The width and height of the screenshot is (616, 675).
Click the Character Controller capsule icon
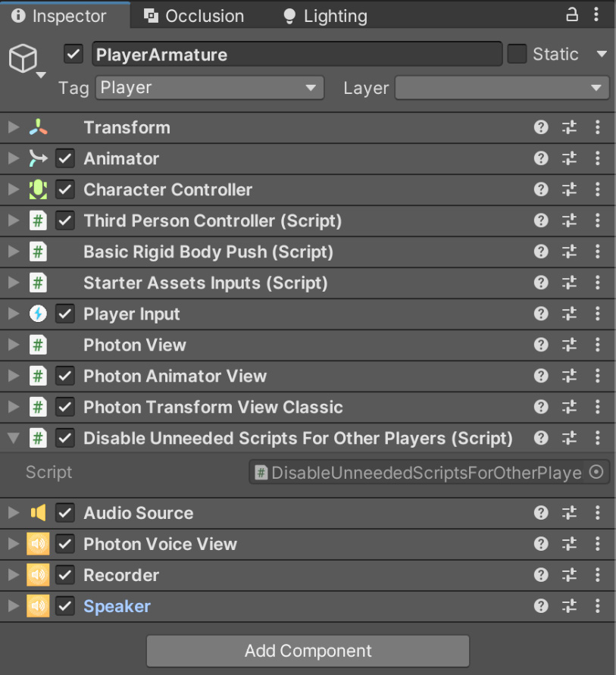[x=39, y=189]
